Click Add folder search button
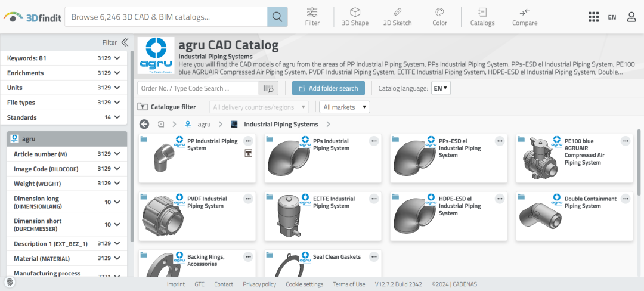 [x=329, y=88]
